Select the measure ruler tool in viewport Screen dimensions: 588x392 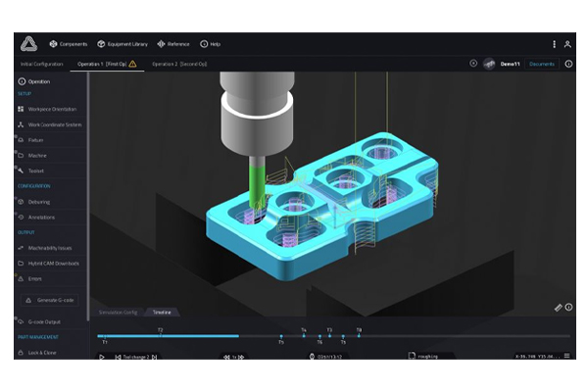[x=558, y=308]
